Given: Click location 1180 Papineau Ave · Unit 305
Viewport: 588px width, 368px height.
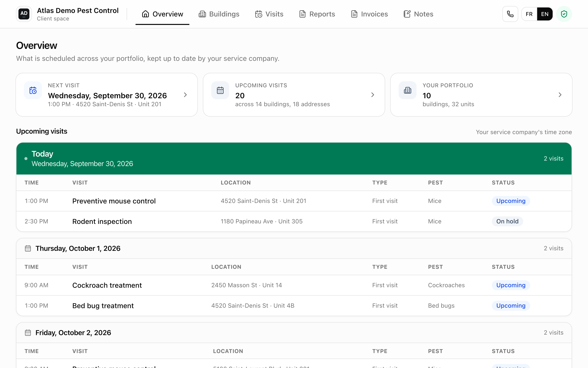Looking at the screenshot, I should point(261,221).
